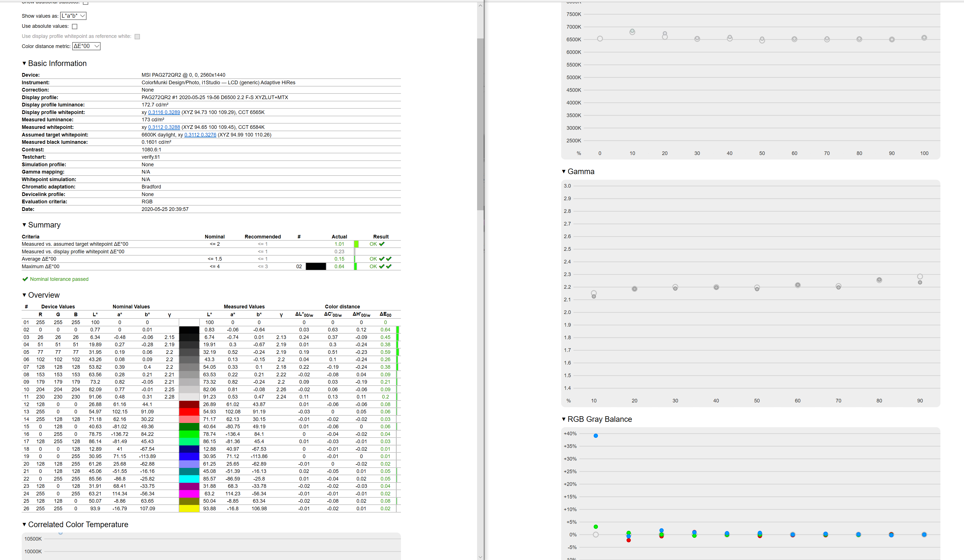The height and width of the screenshot is (560, 964).
Task: Open the Color distance metric ΔE*00 dropdown
Action: (87, 46)
